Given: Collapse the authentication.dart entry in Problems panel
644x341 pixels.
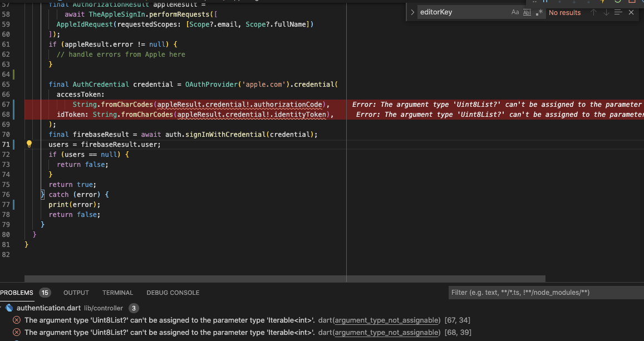Looking at the screenshot, I should [x=3, y=308].
